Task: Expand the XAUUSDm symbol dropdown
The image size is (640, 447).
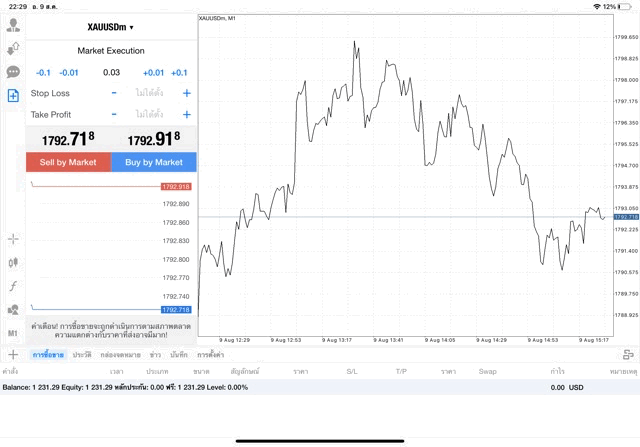Action: coord(111,27)
